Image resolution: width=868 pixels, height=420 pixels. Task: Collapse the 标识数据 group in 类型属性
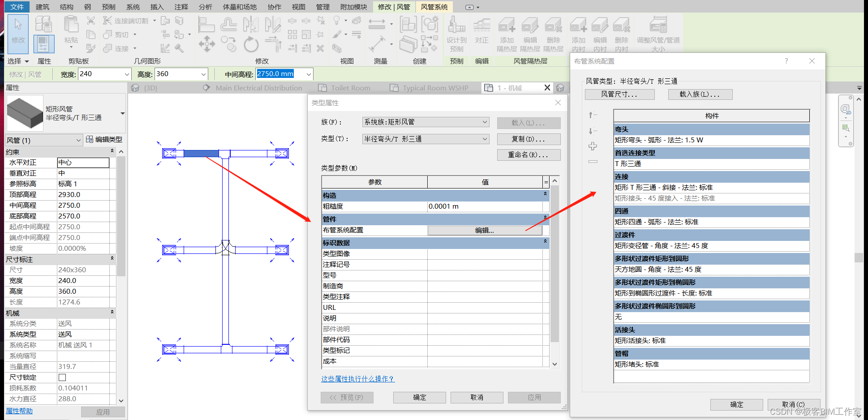click(545, 242)
